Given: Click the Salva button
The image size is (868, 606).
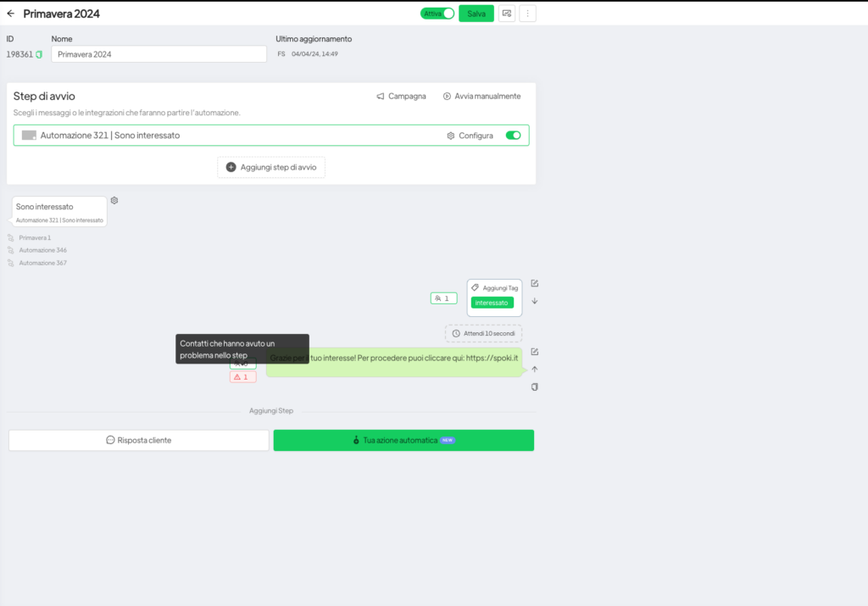Looking at the screenshot, I should tap(476, 14).
